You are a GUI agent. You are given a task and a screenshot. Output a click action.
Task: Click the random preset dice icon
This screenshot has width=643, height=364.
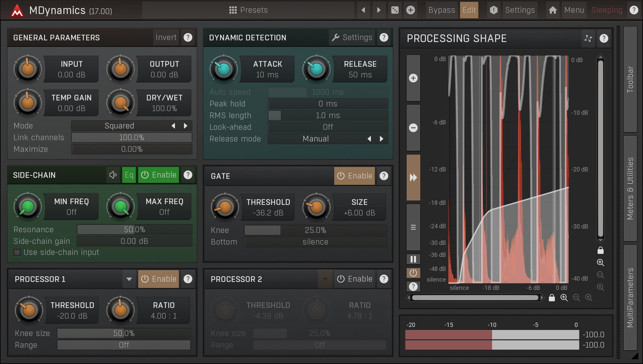[395, 10]
